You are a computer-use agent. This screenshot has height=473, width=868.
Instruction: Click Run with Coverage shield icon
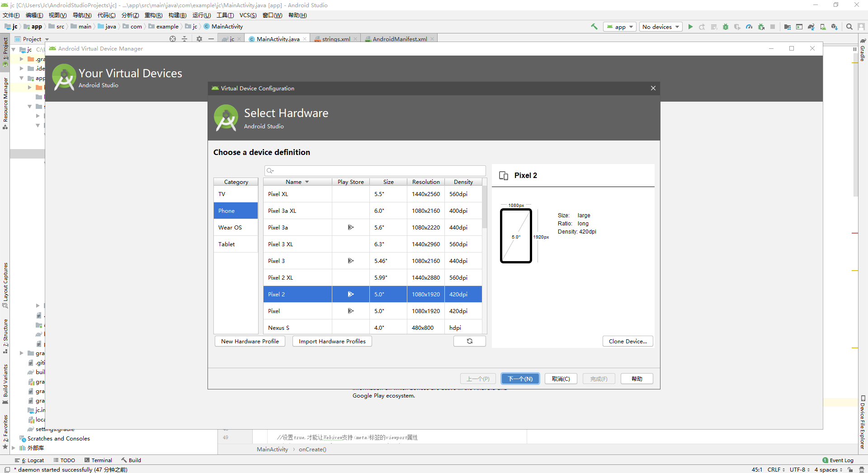coord(737,27)
